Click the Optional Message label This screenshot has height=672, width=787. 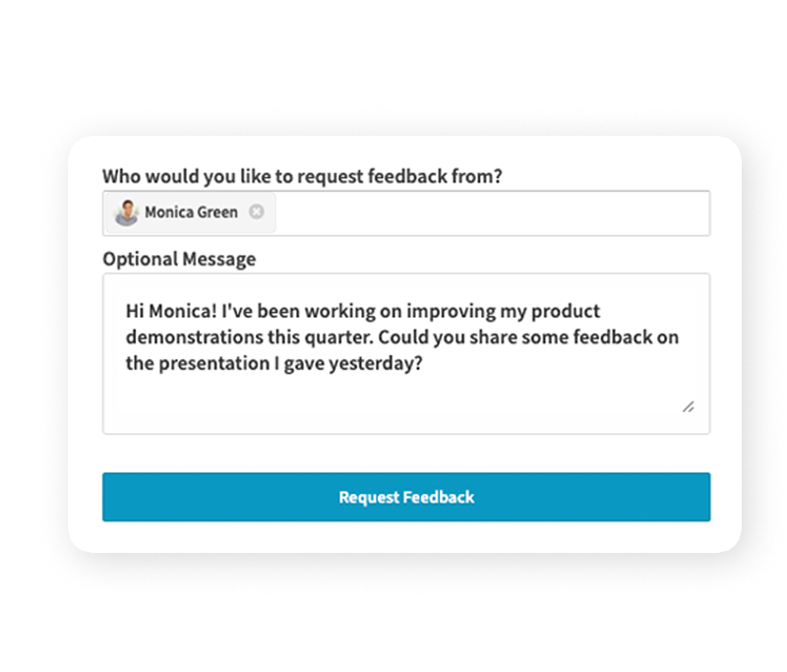(178, 258)
